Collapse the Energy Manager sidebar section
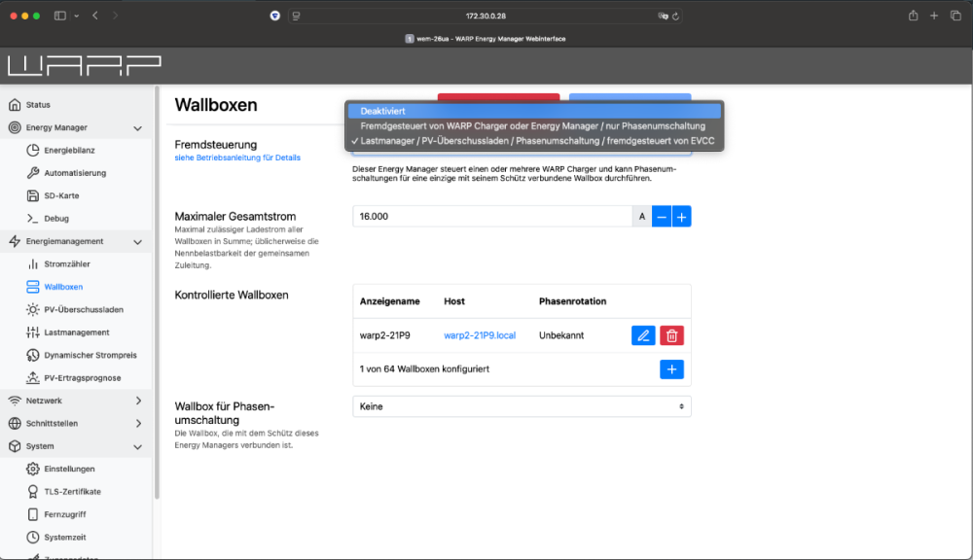The height and width of the screenshot is (560, 973). coord(137,128)
